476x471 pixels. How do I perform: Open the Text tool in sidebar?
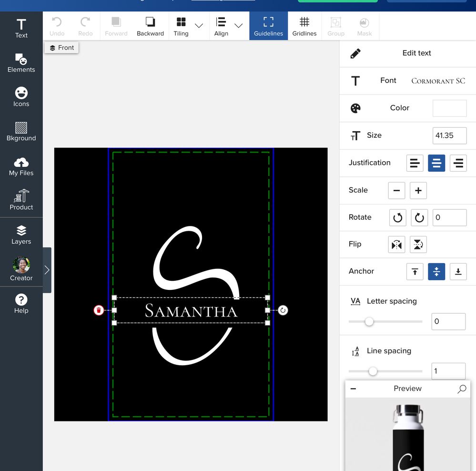(x=21, y=29)
